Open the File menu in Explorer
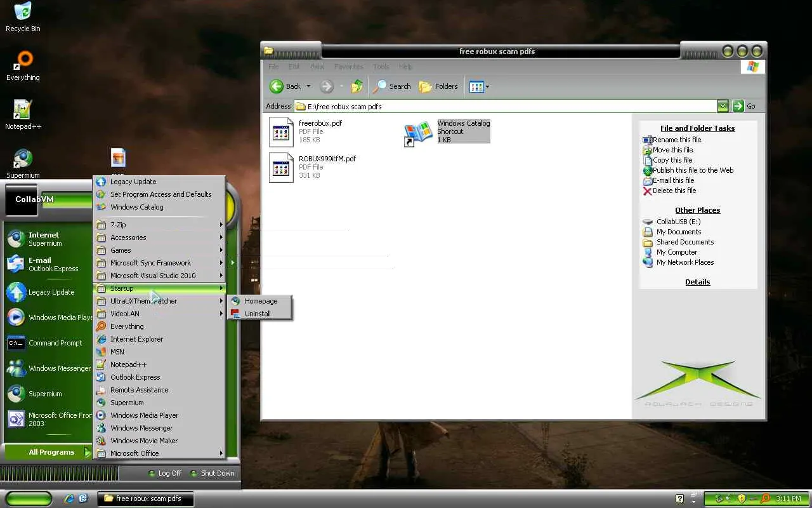812x508 pixels. coord(273,67)
